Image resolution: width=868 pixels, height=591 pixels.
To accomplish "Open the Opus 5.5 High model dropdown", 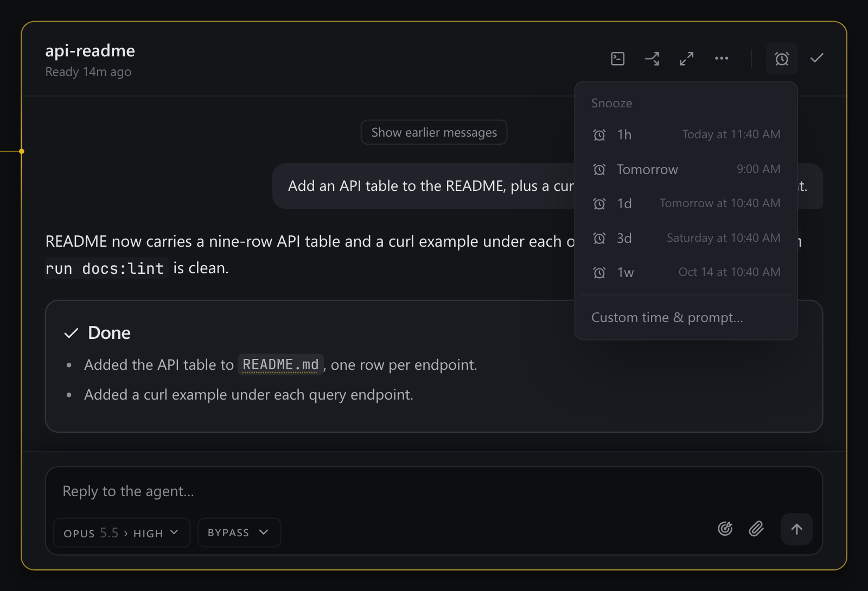I will [122, 532].
